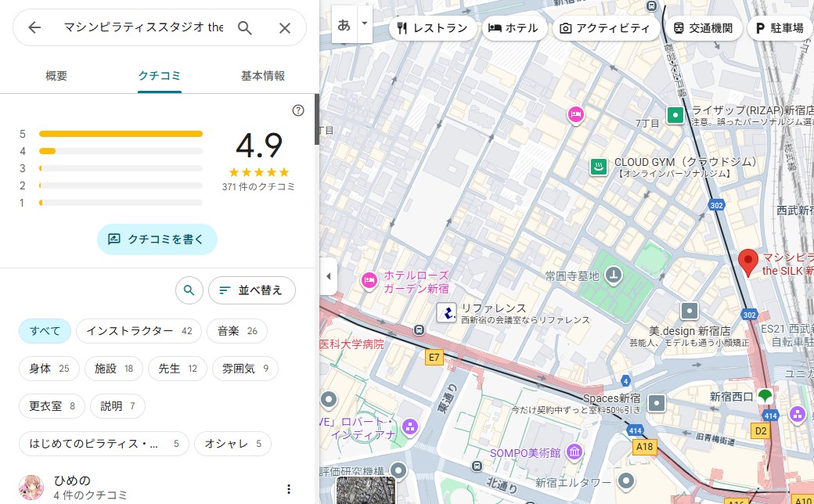Switch to the 基本情報 tab

click(262, 76)
